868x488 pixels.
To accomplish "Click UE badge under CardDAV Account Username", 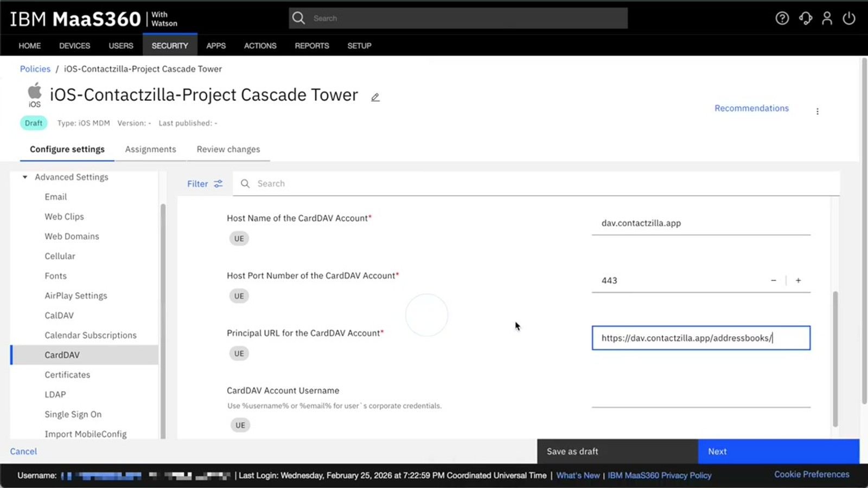I will [x=240, y=425].
